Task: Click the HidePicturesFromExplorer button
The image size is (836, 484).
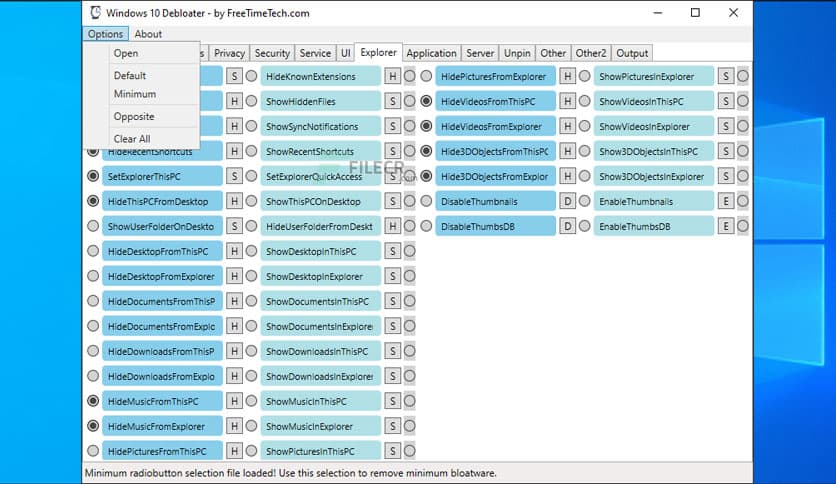Action: point(495,76)
